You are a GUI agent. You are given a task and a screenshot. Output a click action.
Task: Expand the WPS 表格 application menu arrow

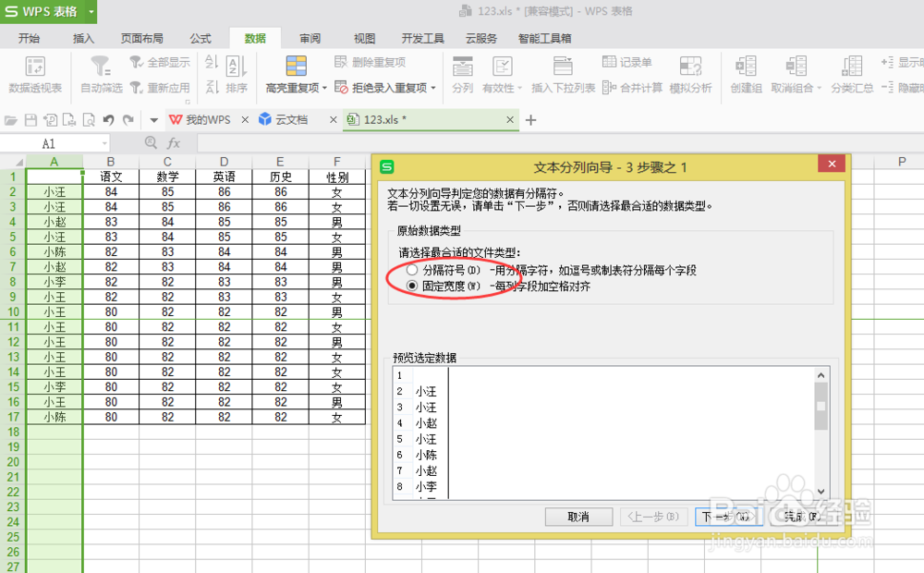(91, 11)
